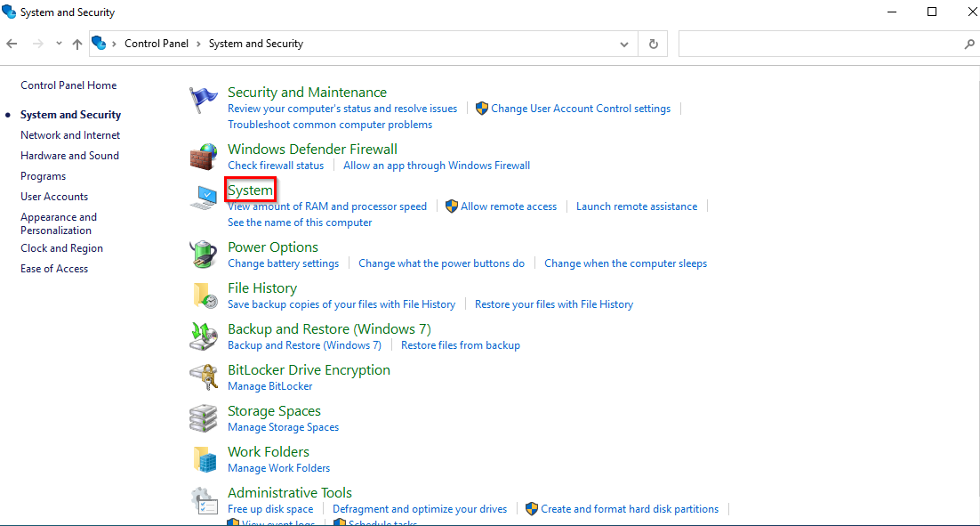Click Control Panel in the breadcrumb
Screen dimensions: 980x526
[x=157, y=43]
